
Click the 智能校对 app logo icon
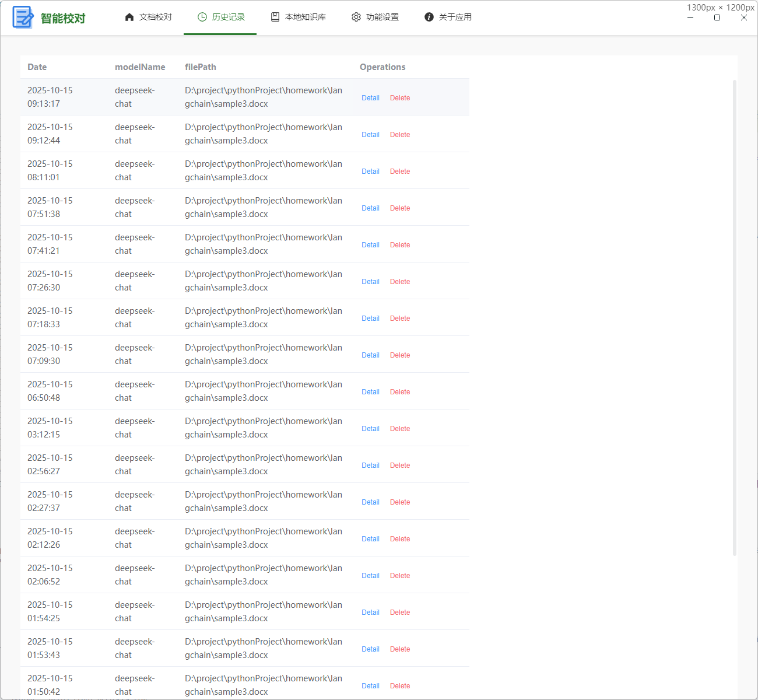(23, 17)
